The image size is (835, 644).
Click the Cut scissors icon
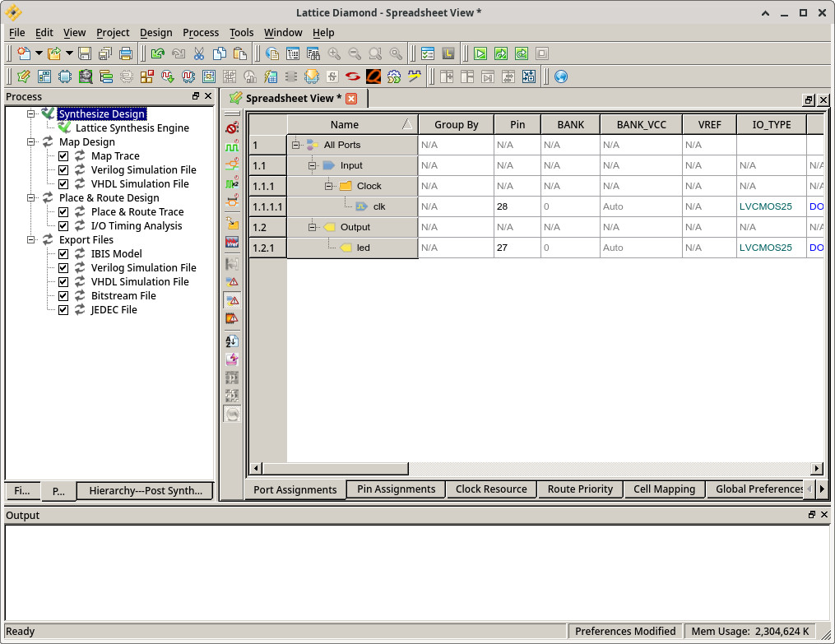199,53
